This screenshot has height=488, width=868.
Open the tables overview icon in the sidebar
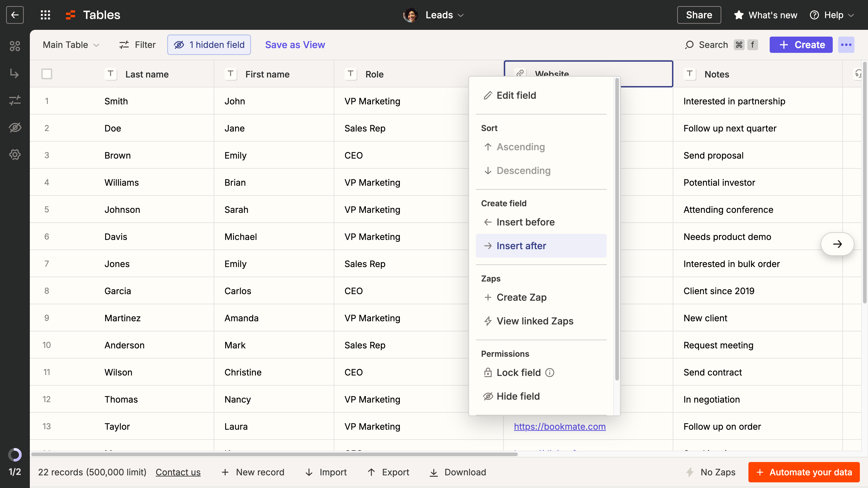(x=15, y=46)
